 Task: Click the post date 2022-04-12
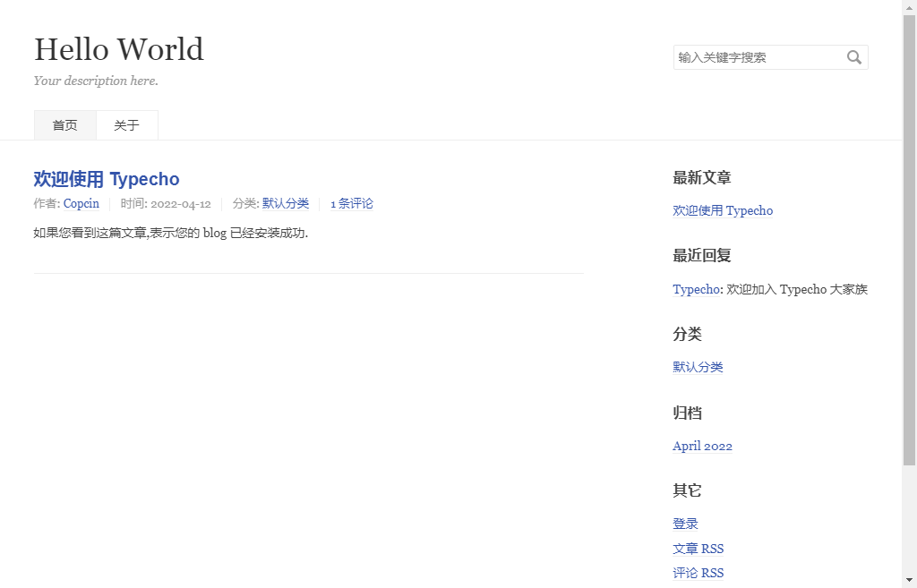tap(181, 204)
